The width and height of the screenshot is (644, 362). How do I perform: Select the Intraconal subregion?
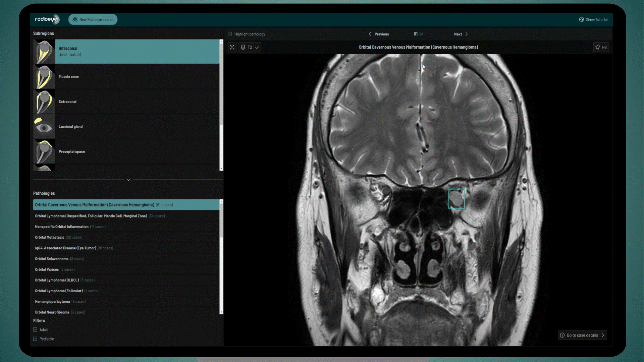pyautogui.click(x=126, y=52)
